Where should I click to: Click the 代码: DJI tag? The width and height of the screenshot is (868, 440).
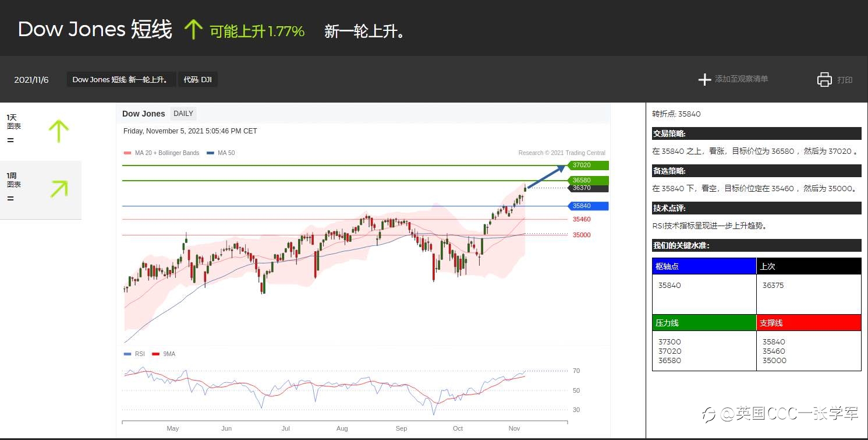(198, 80)
